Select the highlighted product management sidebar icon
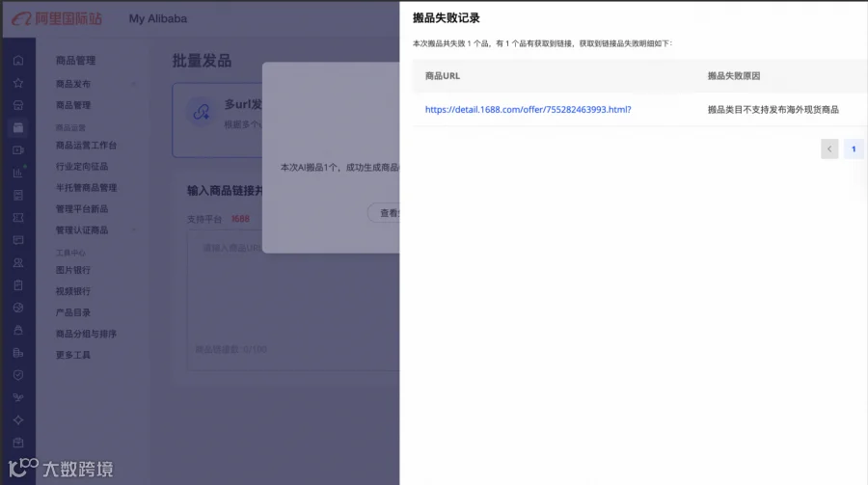Viewport: 868px width, 485px height. click(18, 128)
